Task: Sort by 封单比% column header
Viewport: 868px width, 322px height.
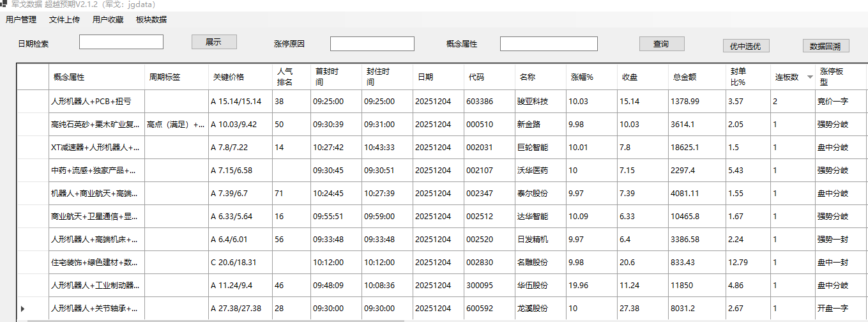Action: coord(749,77)
